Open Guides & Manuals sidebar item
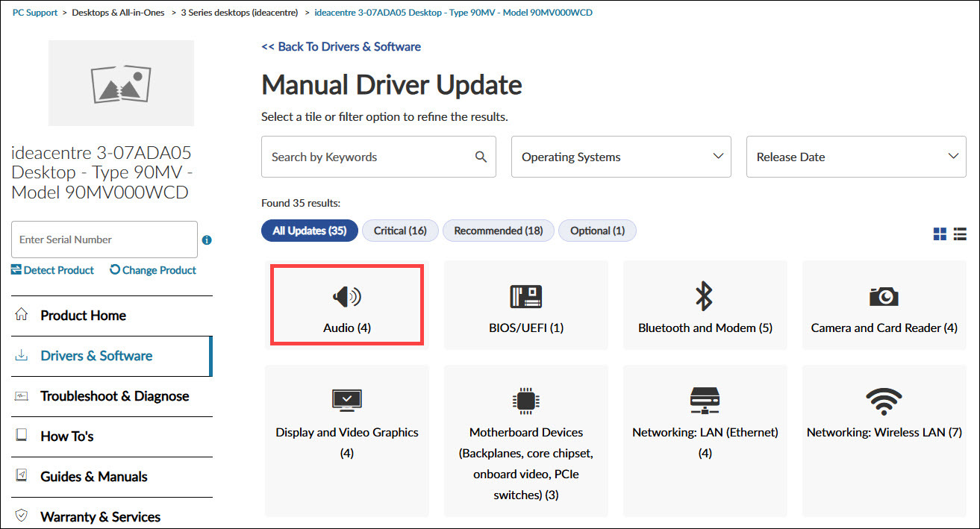 click(x=93, y=477)
